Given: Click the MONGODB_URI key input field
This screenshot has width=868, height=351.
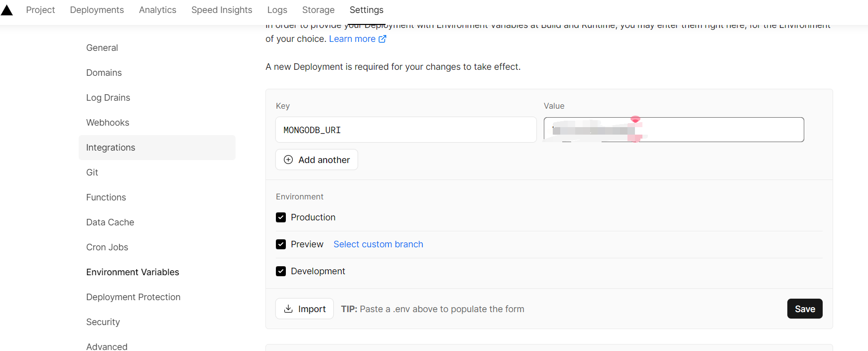Looking at the screenshot, I should [x=405, y=130].
